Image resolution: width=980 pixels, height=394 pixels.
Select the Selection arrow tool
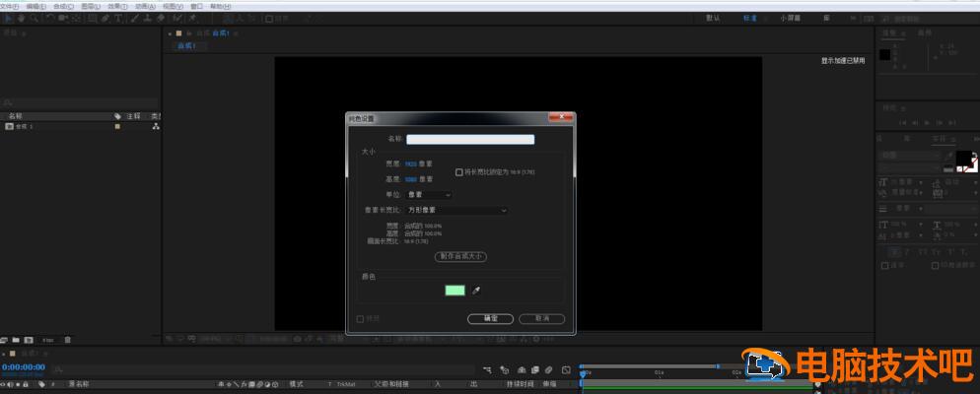coord(9,18)
